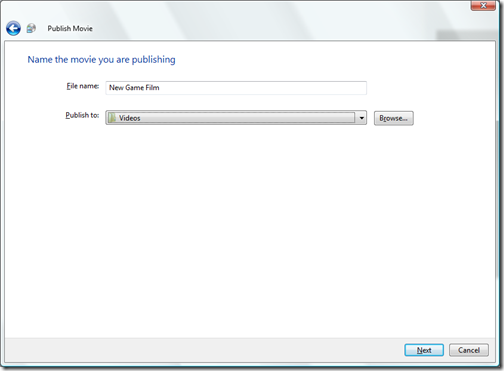
Task: Click the "Publish Movie" window title text
Action: coord(70,28)
